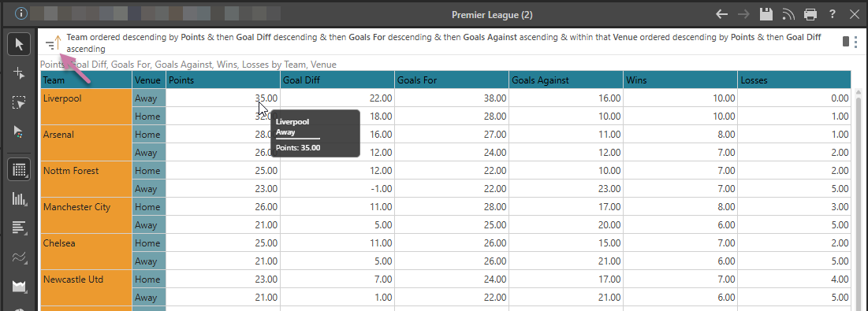The image size is (868, 311).
Task: Click the Goal Diff column header
Action: 337,80
